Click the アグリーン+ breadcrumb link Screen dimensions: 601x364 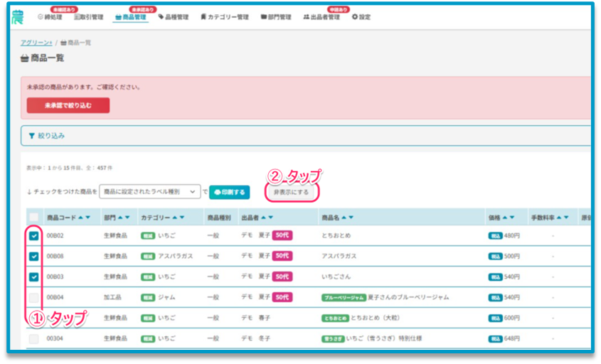click(x=36, y=43)
